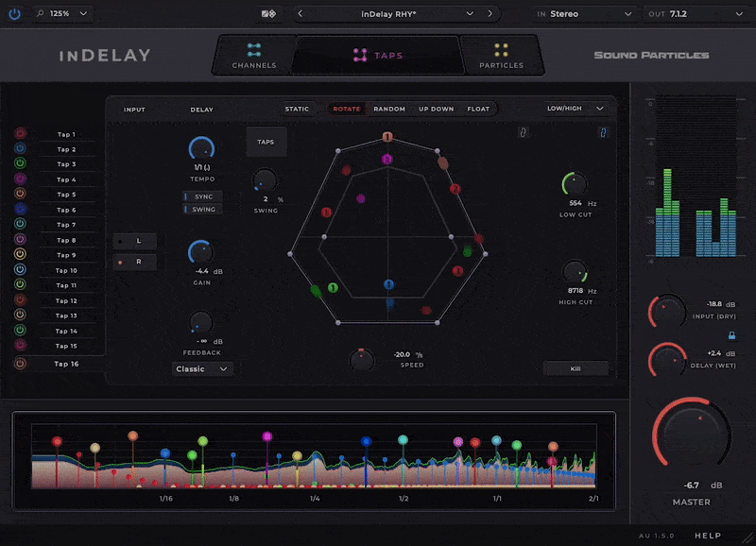The image size is (756, 546).
Task: Click Tap 16 power icon
Action: click(x=20, y=364)
